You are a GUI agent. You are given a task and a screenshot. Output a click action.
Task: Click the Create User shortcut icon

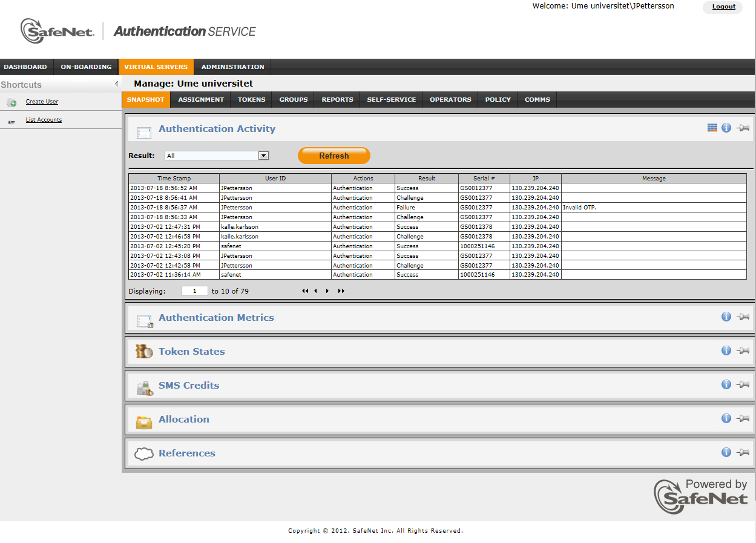click(12, 102)
